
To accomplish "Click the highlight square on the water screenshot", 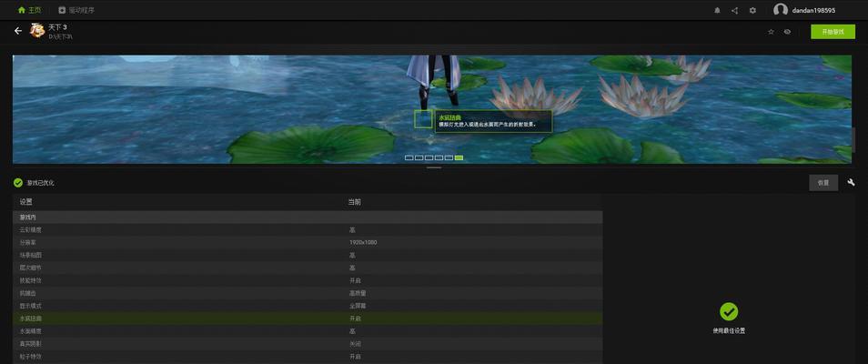I will pyautogui.click(x=423, y=119).
